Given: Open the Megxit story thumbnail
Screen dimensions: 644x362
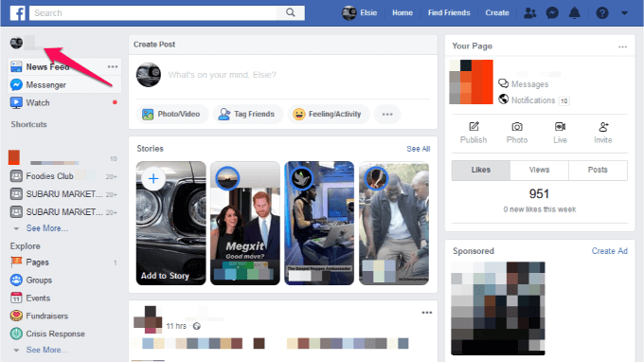Looking at the screenshot, I should tap(245, 223).
